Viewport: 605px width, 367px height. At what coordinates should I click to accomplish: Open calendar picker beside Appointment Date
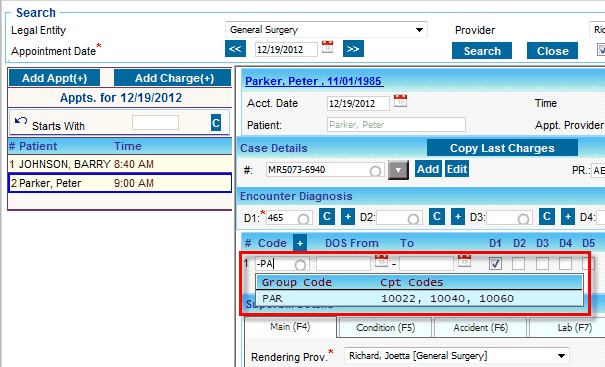[328, 47]
